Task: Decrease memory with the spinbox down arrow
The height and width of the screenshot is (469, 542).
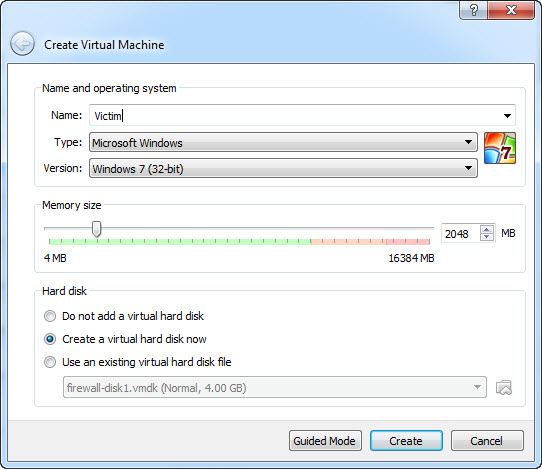Action: (x=487, y=237)
